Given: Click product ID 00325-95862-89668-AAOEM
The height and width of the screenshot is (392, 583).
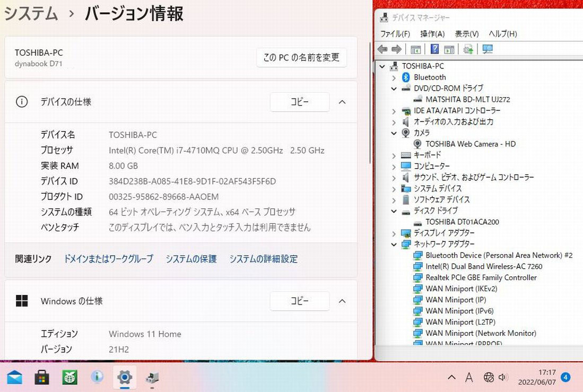Looking at the screenshot, I should coord(163,197).
